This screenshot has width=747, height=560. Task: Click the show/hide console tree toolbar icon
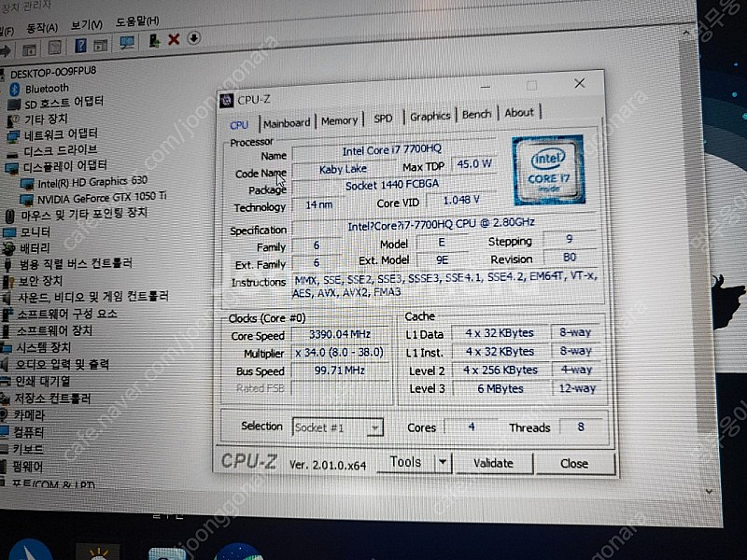[29, 49]
